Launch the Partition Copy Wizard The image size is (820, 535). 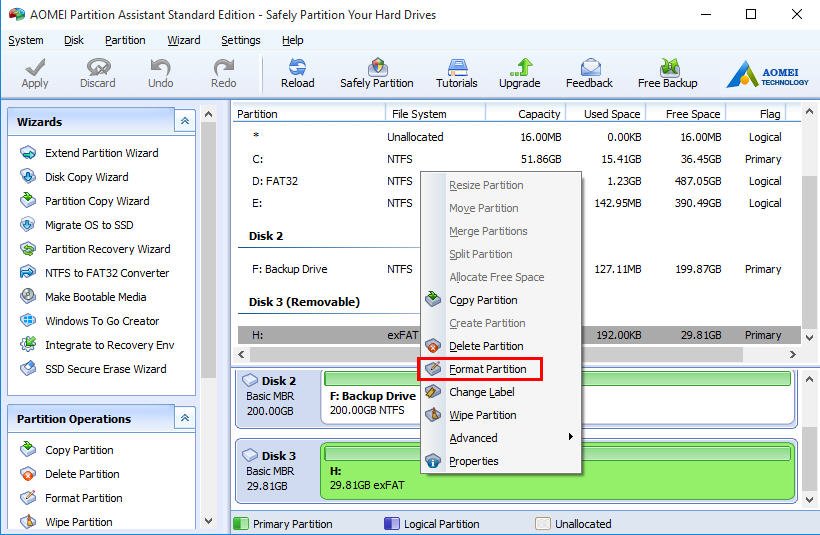(x=97, y=201)
